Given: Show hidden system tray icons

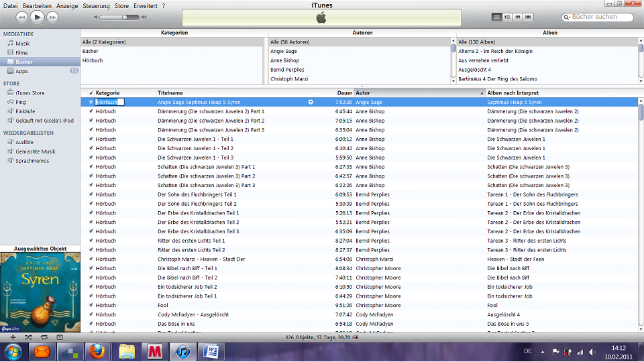Looking at the screenshot, I should coord(543,352).
